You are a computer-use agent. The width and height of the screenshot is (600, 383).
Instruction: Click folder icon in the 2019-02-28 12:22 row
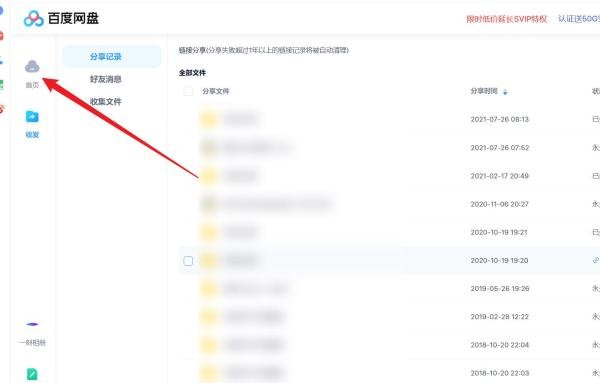tap(209, 317)
